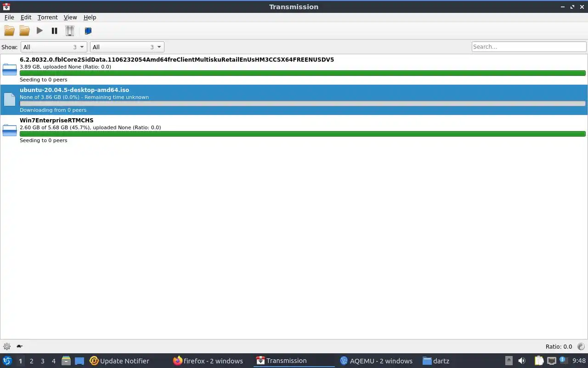This screenshot has width=588, height=368.
Task: Open torrent properties with the blue book icon
Action: [x=88, y=31]
